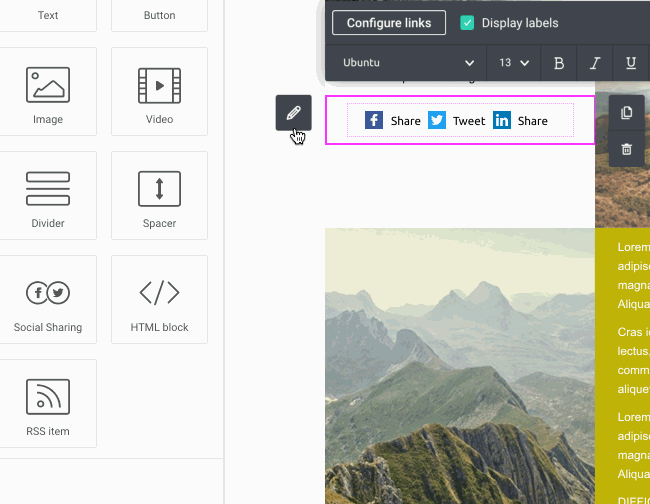Image resolution: width=650 pixels, height=504 pixels.
Task: Select the Image block
Action: pos(48,91)
